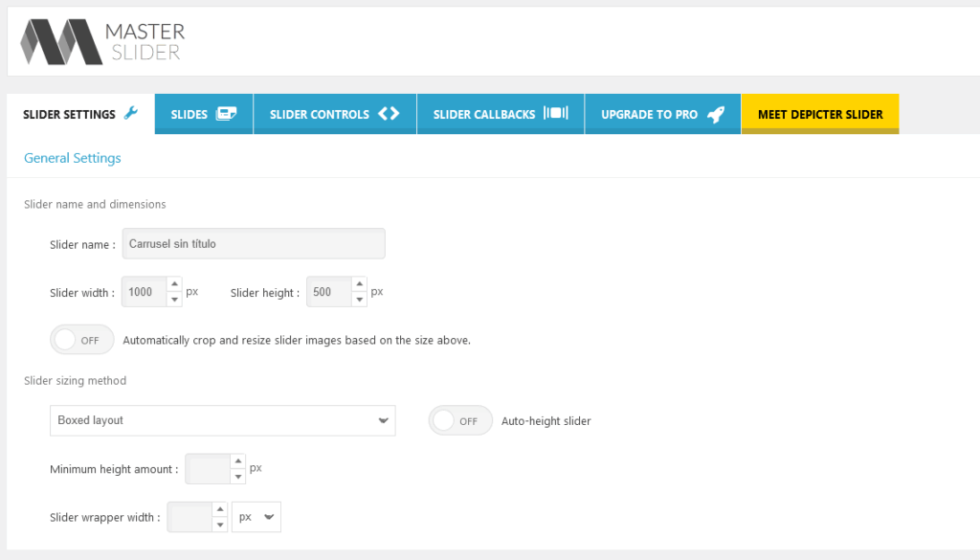Click inside the Slider name field
The image size is (980, 560).
click(x=253, y=243)
